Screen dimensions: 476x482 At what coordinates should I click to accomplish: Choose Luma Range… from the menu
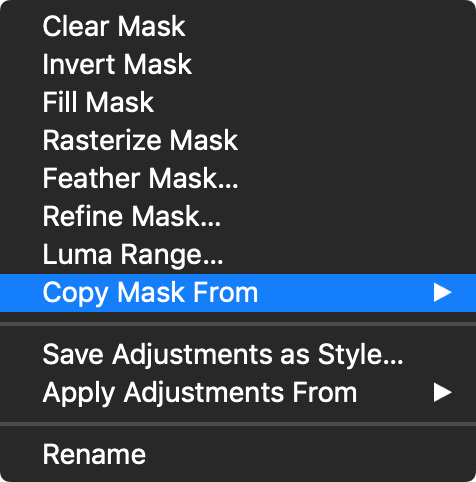(238, 254)
